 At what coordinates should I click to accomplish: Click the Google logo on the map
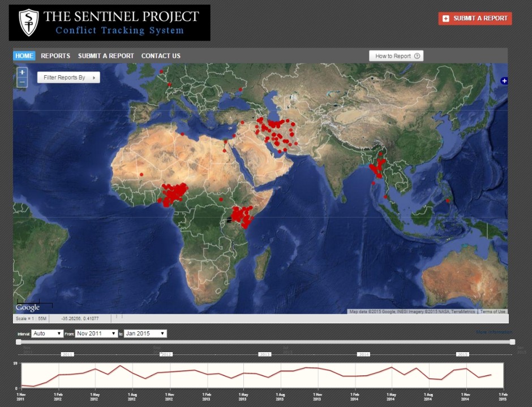tap(27, 308)
